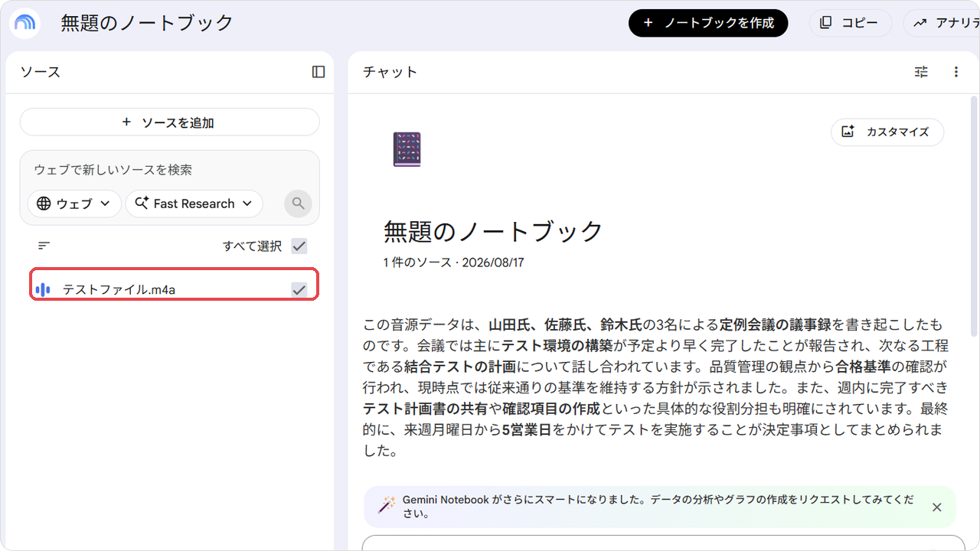The image size is (980, 551).
Task: Click the chat panel vertical scrollbar
Action: pos(975,214)
